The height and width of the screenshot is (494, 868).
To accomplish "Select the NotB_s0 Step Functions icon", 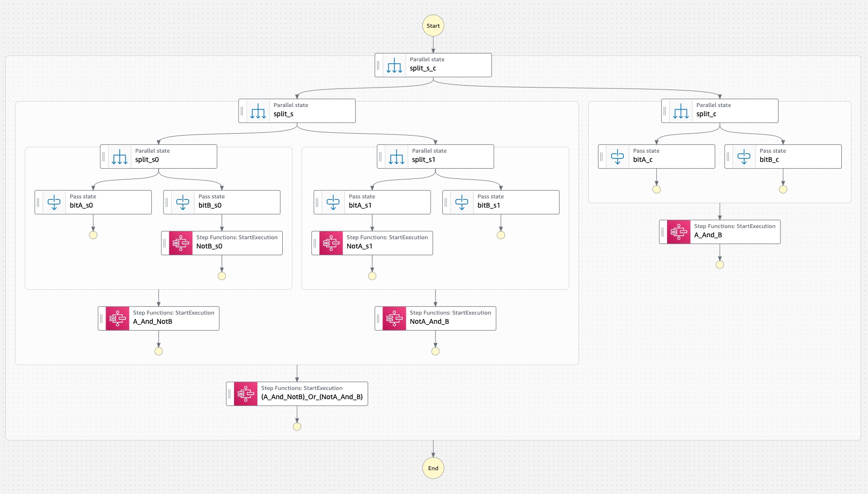I will pos(181,243).
